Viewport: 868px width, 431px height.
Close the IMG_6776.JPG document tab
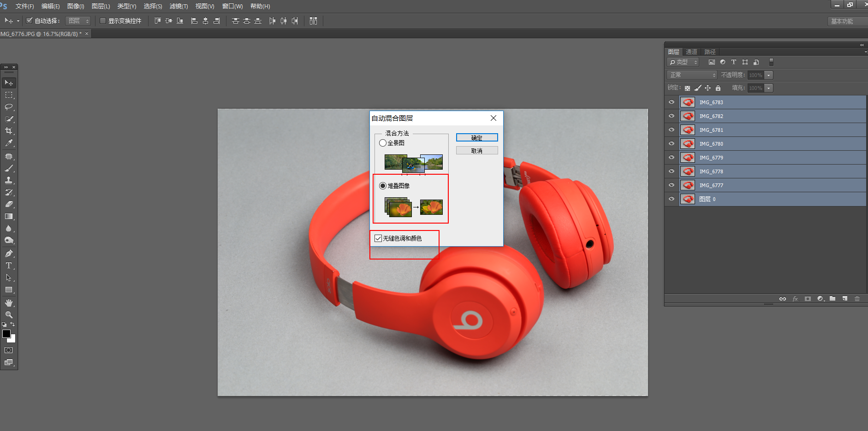pyautogui.click(x=87, y=34)
